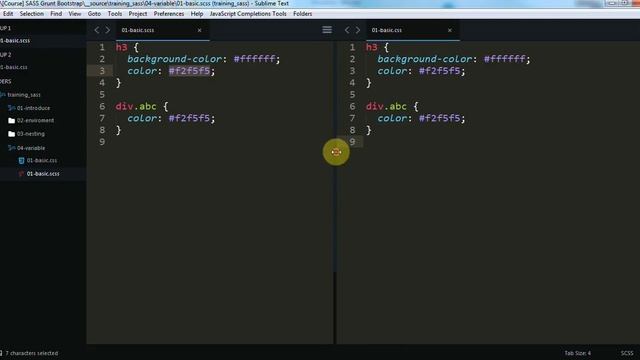Open the Preferences menu
The image size is (640, 360).
(x=169, y=13)
